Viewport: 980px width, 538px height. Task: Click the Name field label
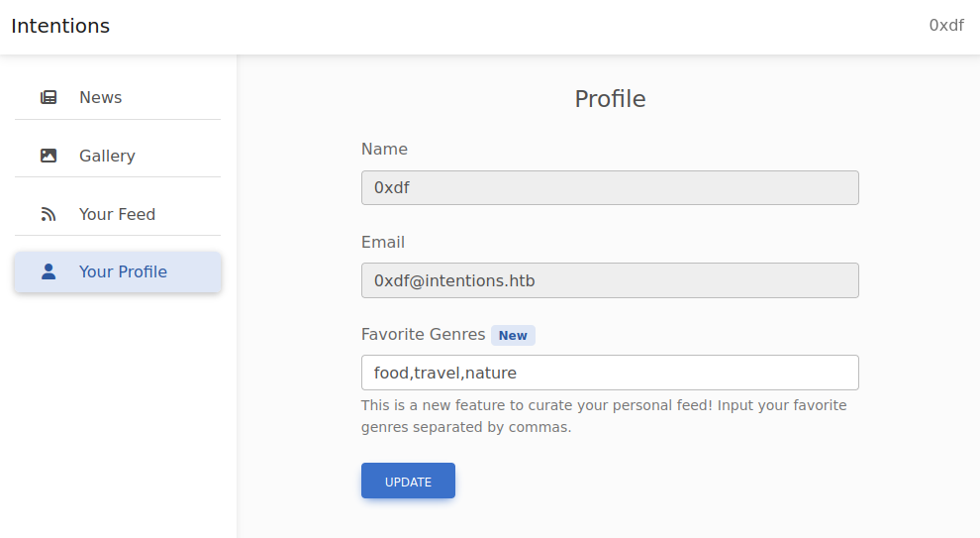(384, 149)
